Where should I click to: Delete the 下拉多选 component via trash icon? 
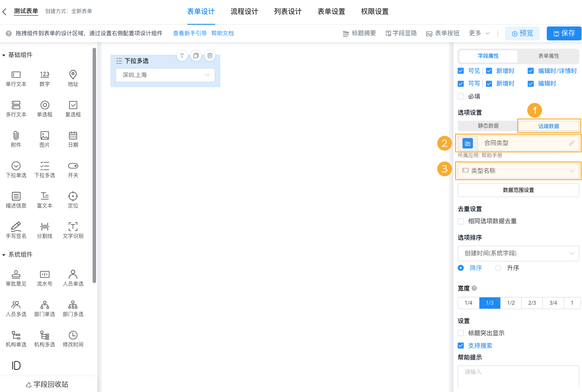210,56
